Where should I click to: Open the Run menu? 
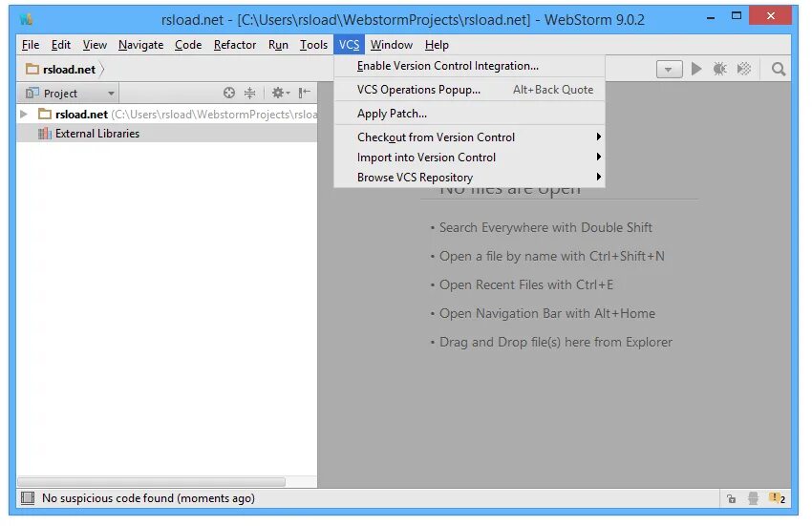(x=278, y=45)
